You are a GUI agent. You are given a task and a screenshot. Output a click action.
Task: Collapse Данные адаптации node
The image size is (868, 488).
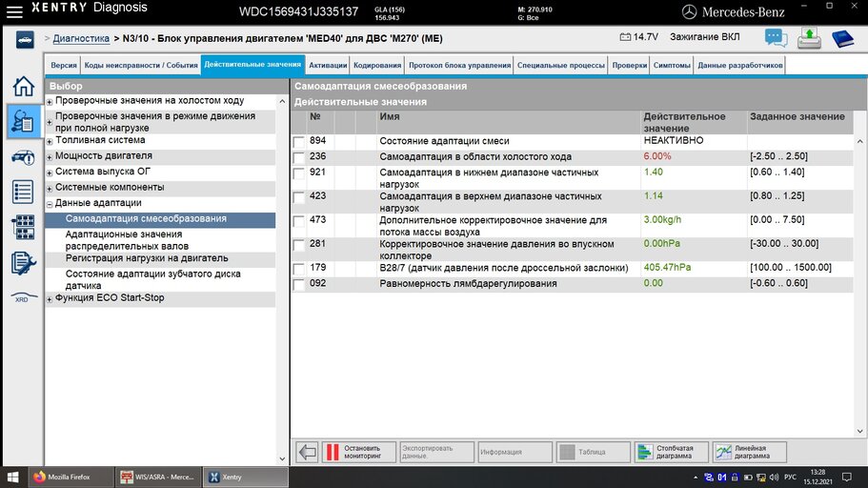pos(50,204)
